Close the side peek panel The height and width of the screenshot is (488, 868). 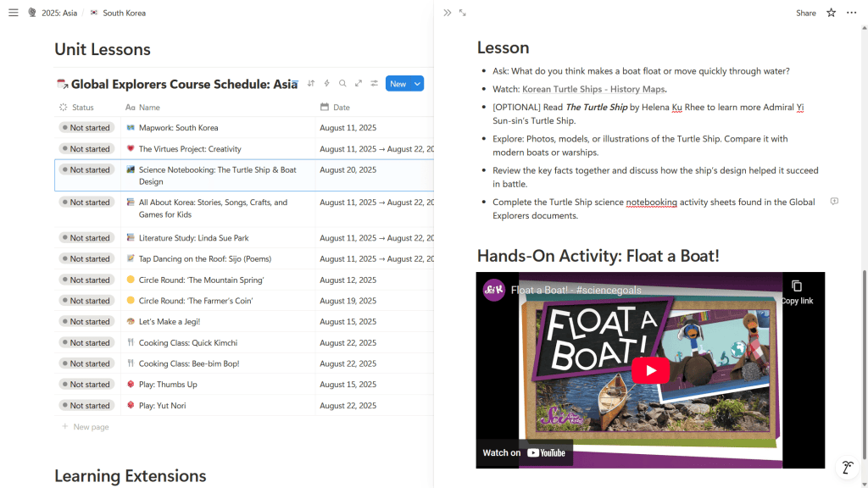pyautogui.click(x=447, y=13)
